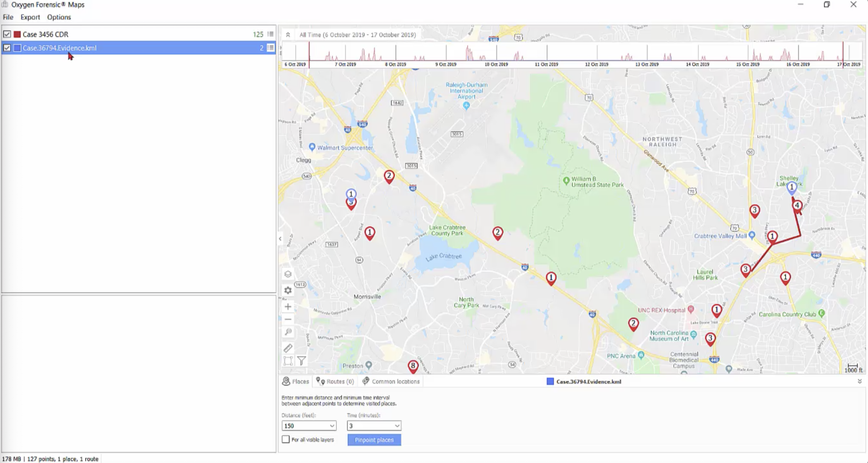Click red marker 1 above Carolina Country Club
868x463 pixels.
(785, 278)
